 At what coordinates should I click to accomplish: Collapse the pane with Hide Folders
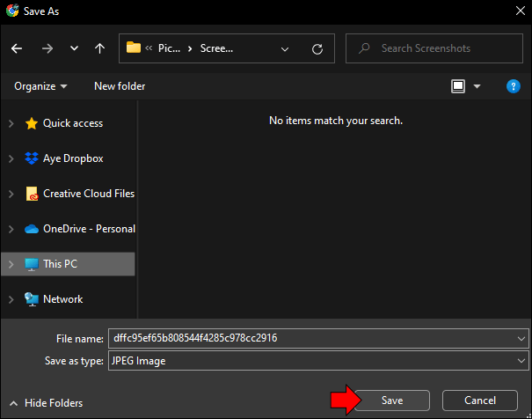tap(47, 403)
